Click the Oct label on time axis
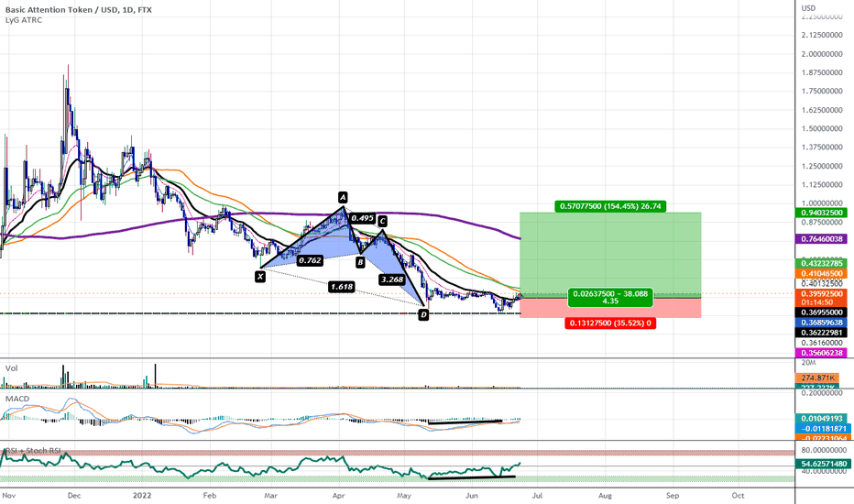Image resolution: width=854 pixels, height=504 pixels. pyautogui.click(x=738, y=495)
